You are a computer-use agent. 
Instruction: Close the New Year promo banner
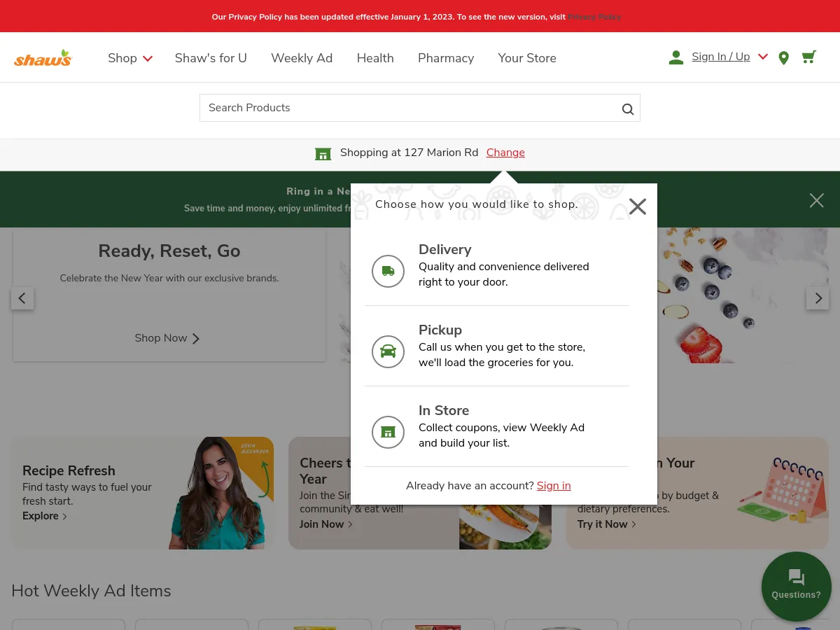click(x=816, y=200)
